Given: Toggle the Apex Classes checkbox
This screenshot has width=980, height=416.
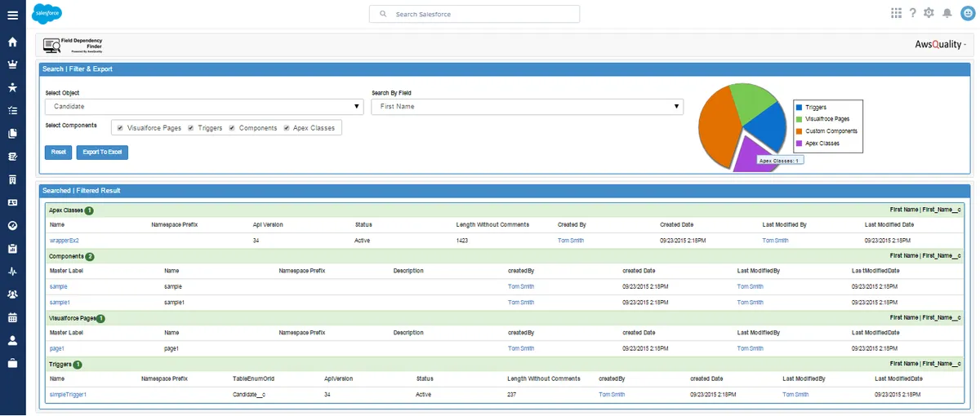Looking at the screenshot, I should [286, 128].
